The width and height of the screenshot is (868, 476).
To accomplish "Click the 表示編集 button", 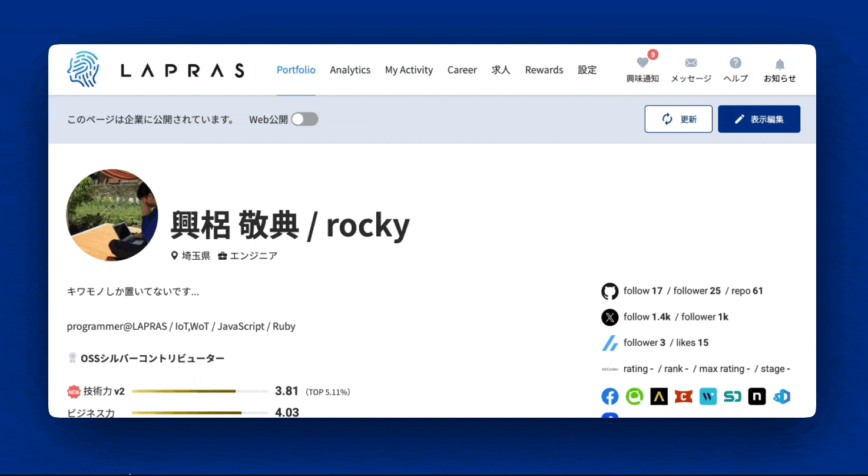I will tap(759, 119).
